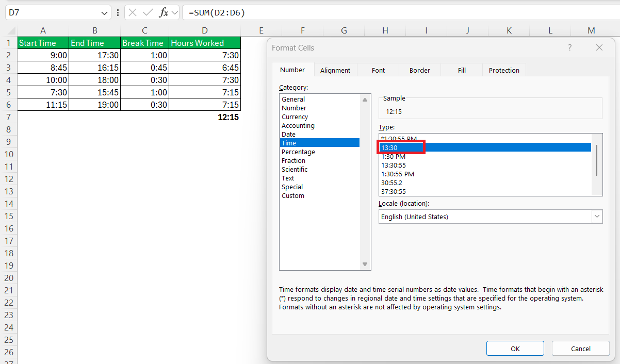Image resolution: width=620 pixels, height=364 pixels.
Task: Select column M header
Action: coord(591,30)
